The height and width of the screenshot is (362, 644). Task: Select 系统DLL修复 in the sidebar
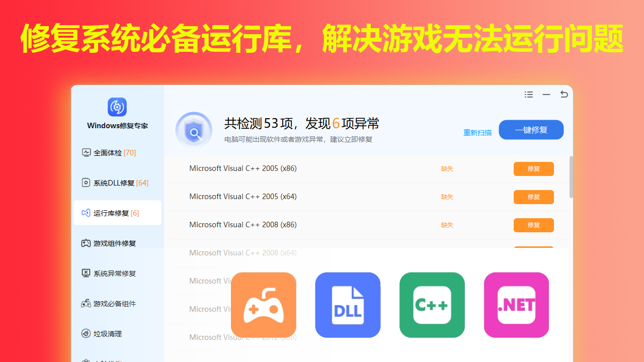[114, 183]
